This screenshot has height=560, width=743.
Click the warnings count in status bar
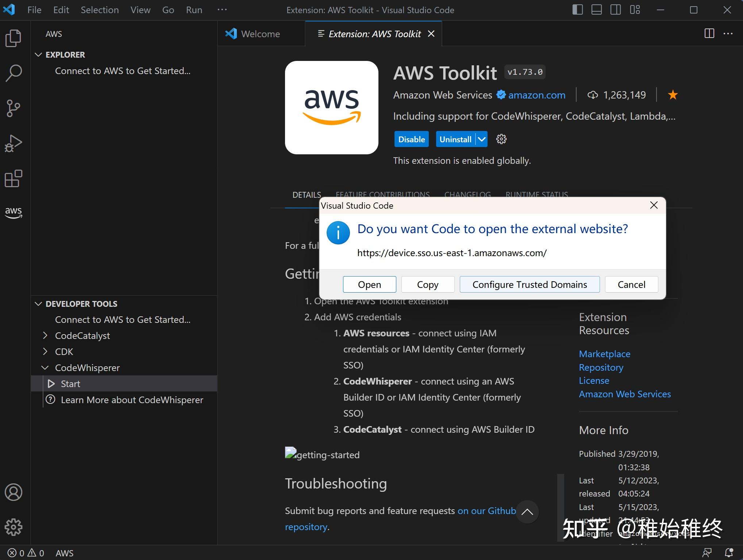coord(36,553)
